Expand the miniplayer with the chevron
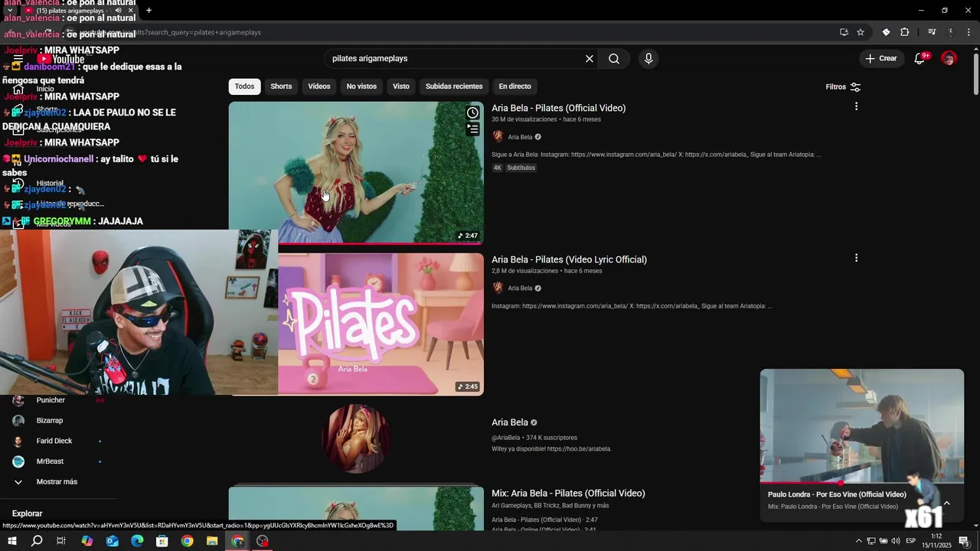This screenshot has width=980, height=551. 947,503
